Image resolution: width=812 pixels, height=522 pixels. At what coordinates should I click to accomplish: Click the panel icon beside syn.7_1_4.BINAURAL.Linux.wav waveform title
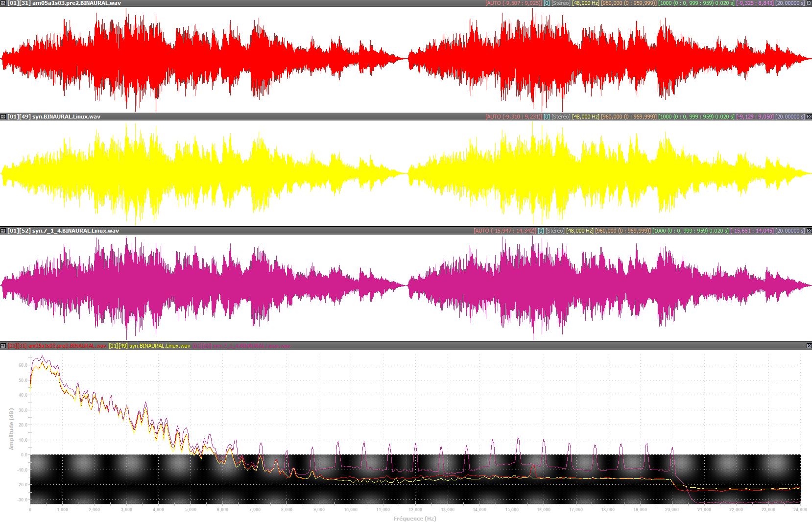(x=3, y=231)
